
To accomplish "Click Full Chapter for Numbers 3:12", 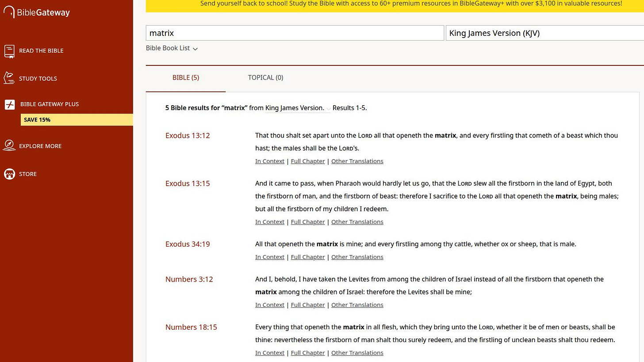I will 308,305.
